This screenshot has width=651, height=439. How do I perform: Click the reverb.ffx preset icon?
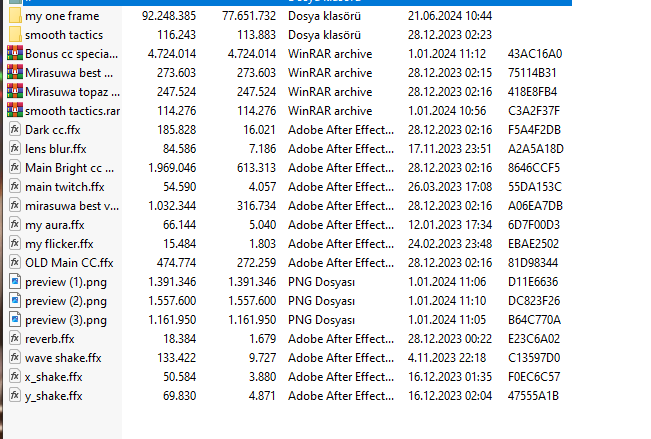[15, 338]
